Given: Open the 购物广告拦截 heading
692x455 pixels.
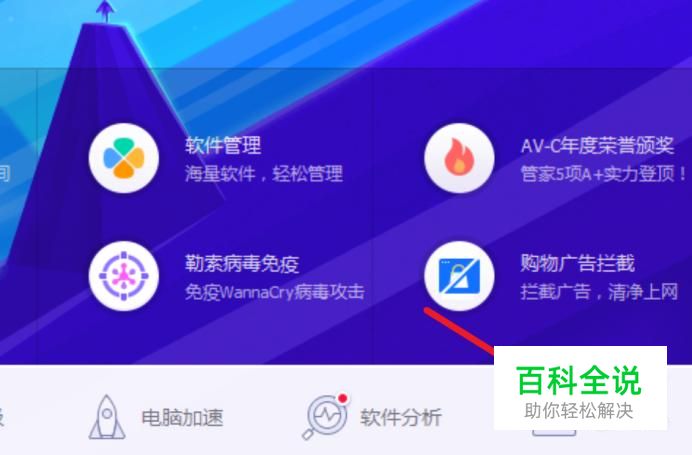Looking at the screenshot, I should (578, 263).
